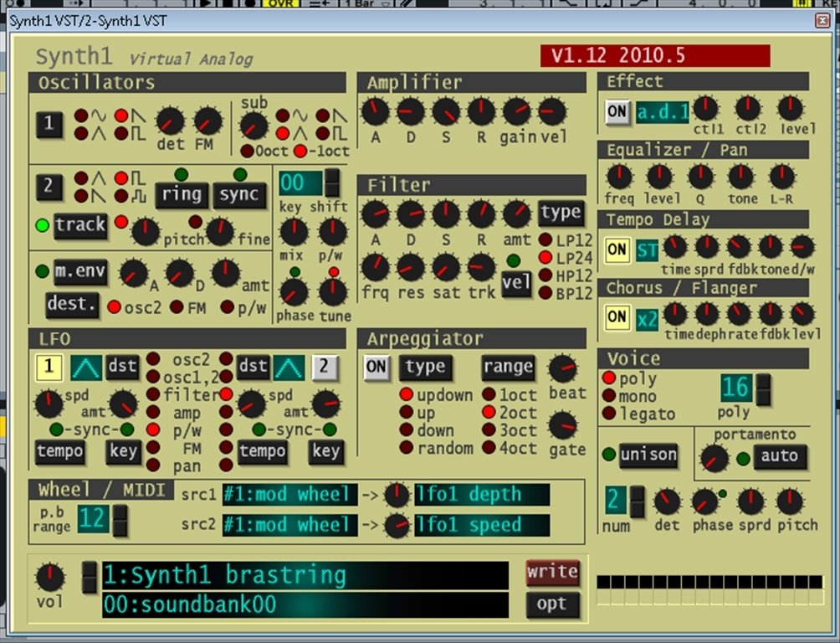Click the key shift stepper
The height and width of the screenshot is (643, 840).
pyautogui.click(x=332, y=183)
